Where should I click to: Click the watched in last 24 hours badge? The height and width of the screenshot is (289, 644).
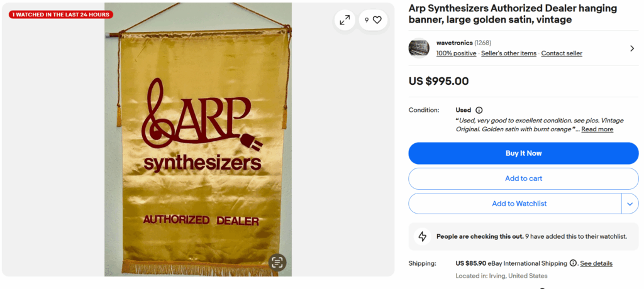61,14
